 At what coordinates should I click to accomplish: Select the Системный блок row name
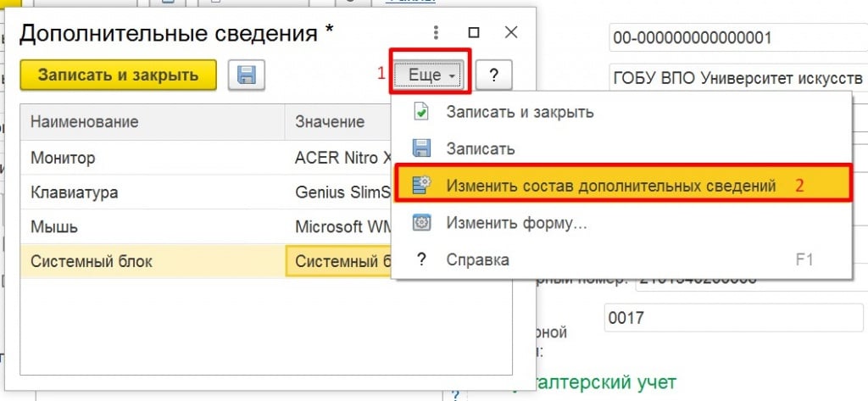92,261
